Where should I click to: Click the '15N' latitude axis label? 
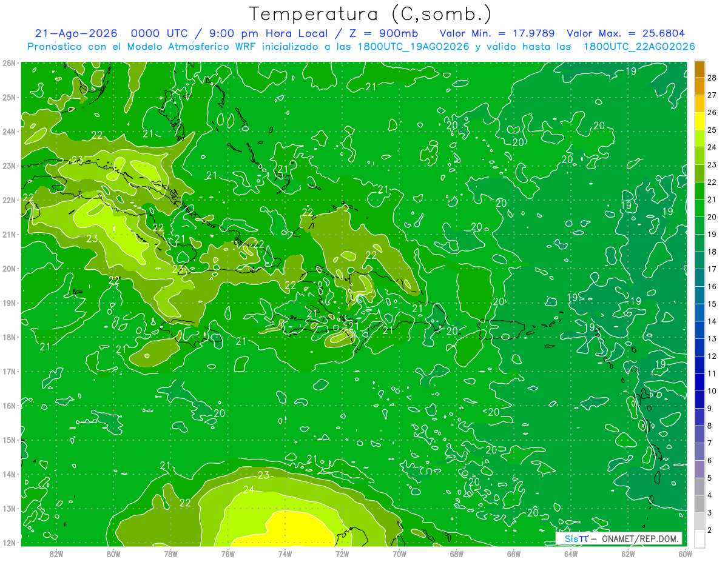tap(9, 440)
